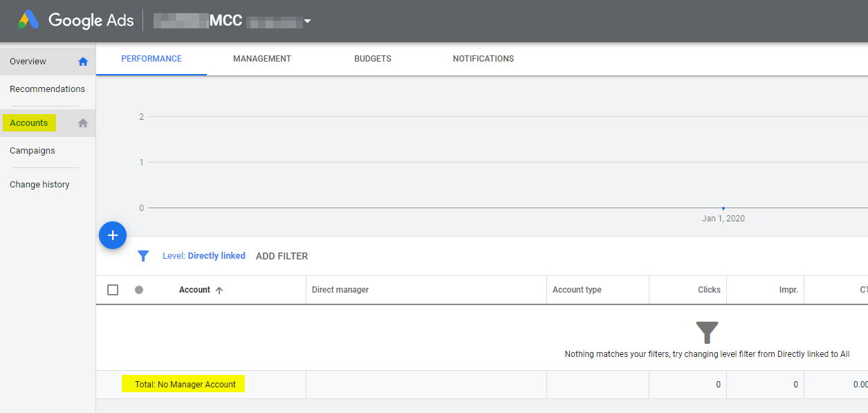
Task: Click the large gray funnel in empty table
Action: pyautogui.click(x=707, y=333)
